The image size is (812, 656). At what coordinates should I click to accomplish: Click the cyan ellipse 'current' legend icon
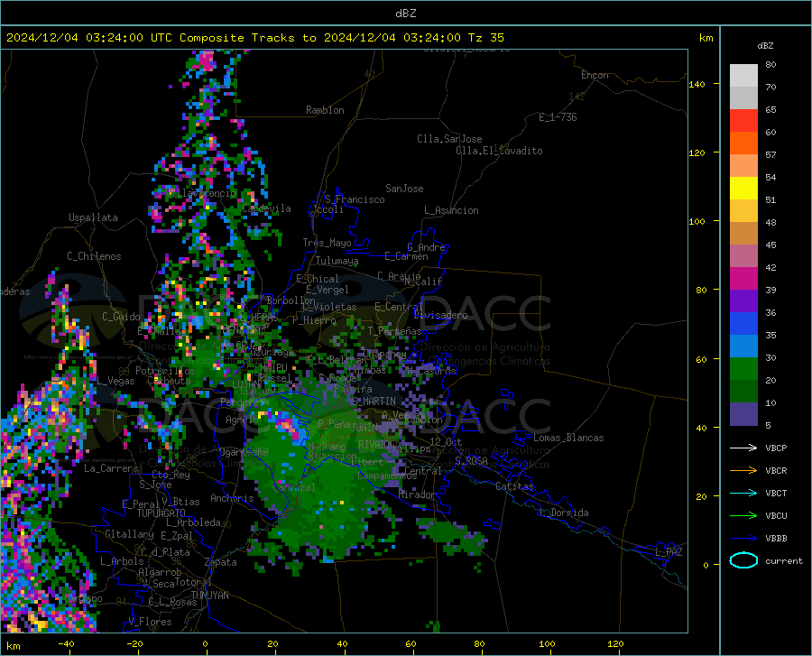(743, 560)
